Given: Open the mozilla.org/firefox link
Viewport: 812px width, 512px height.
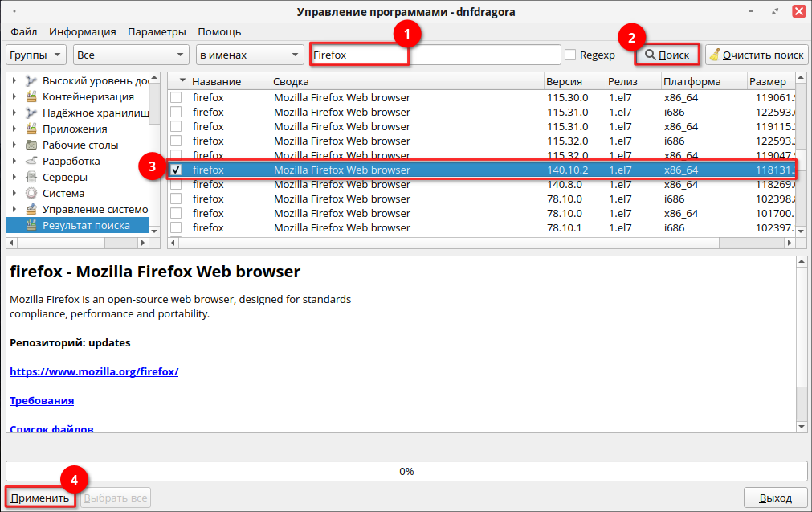Looking at the screenshot, I should click(x=94, y=371).
